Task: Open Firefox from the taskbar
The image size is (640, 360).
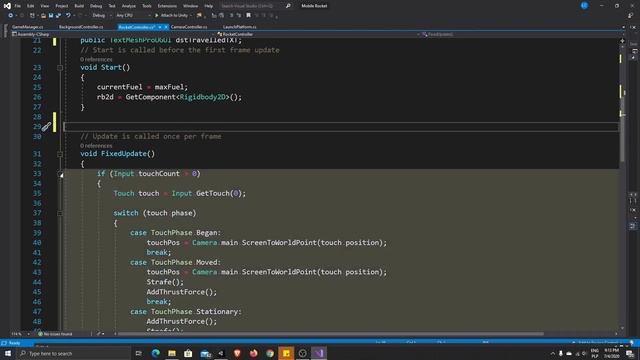Action: click(x=253, y=353)
